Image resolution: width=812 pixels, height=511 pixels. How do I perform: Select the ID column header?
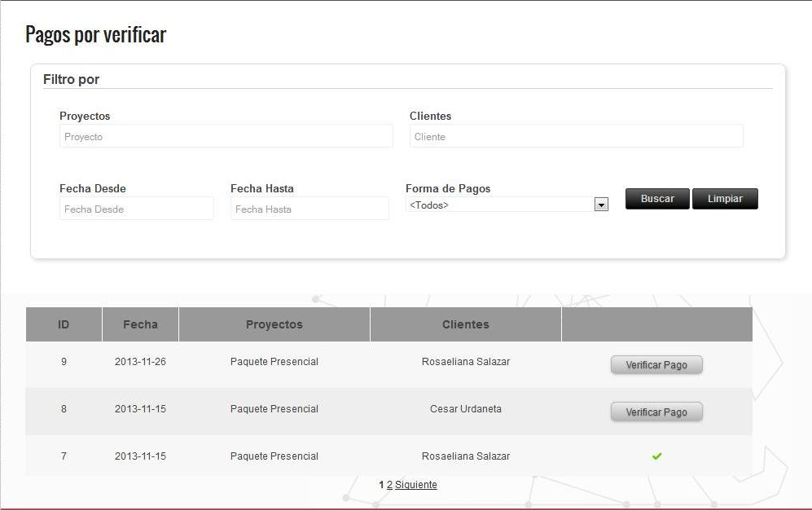coord(64,324)
